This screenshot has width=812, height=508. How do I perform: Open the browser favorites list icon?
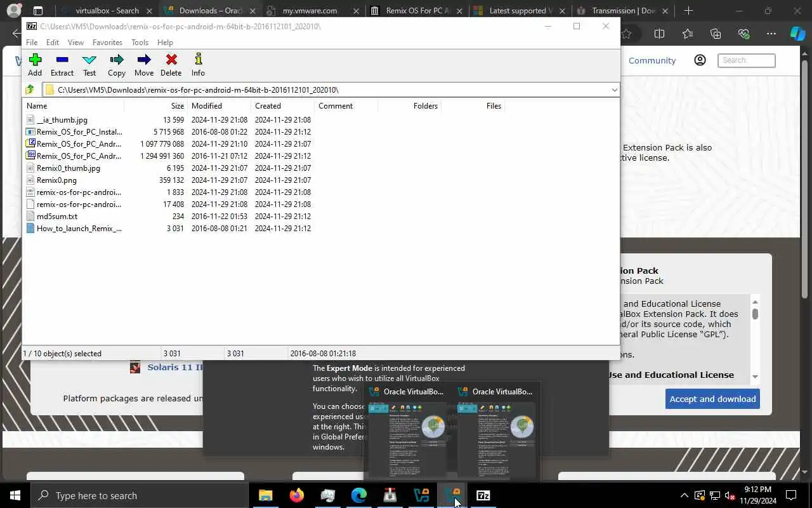coord(688,34)
